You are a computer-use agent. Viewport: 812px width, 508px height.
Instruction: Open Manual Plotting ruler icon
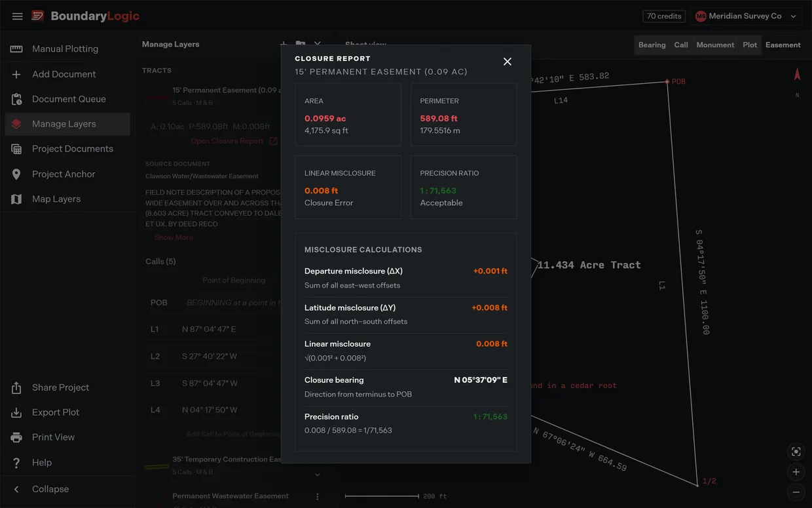point(16,49)
